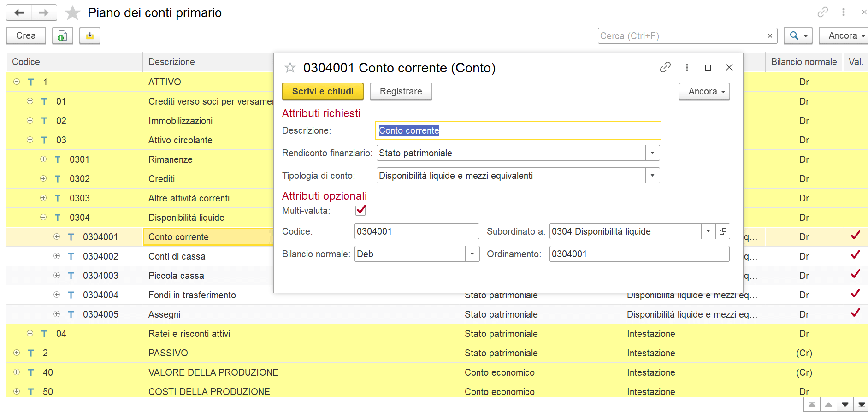Screen dimensions: 868x413
Task: Toggle Val. checkmark on row 0304003
Action: (856, 274)
